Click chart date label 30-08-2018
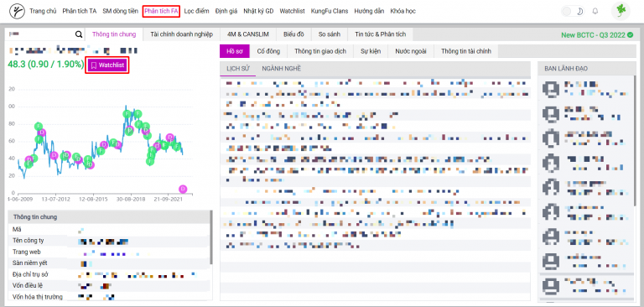This screenshot has height=307, width=644. [131, 199]
